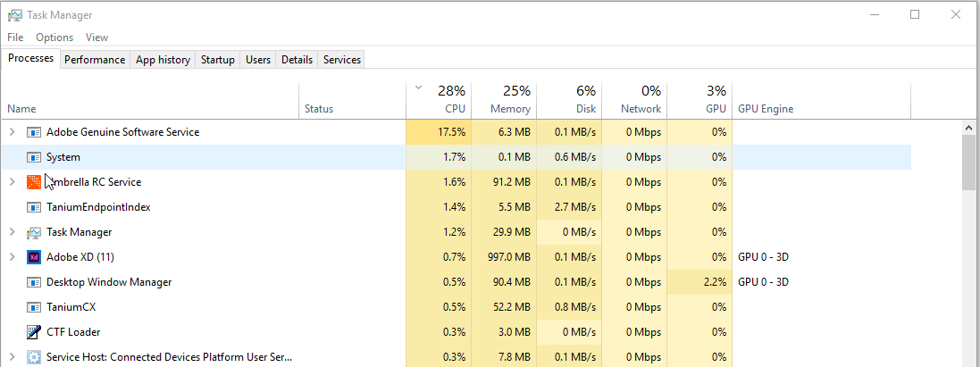Expand the Adobe XD (11) process group
The image size is (980, 367).
pyautogui.click(x=12, y=257)
